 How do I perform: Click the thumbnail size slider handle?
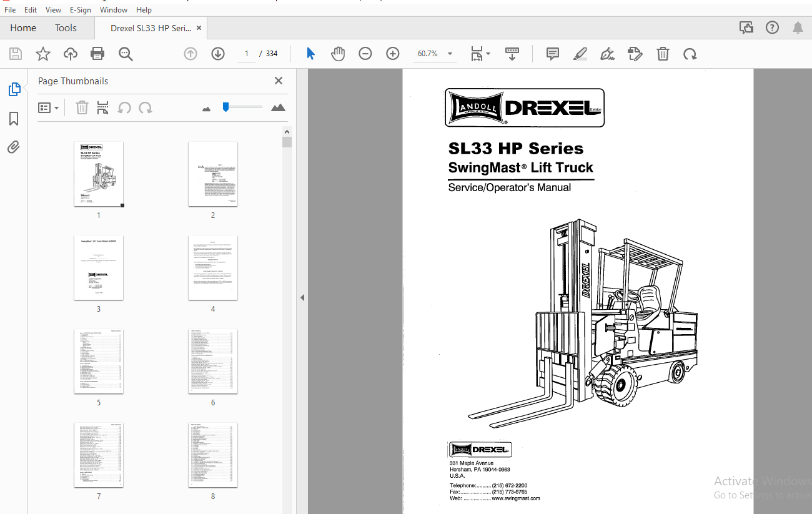coord(225,107)
